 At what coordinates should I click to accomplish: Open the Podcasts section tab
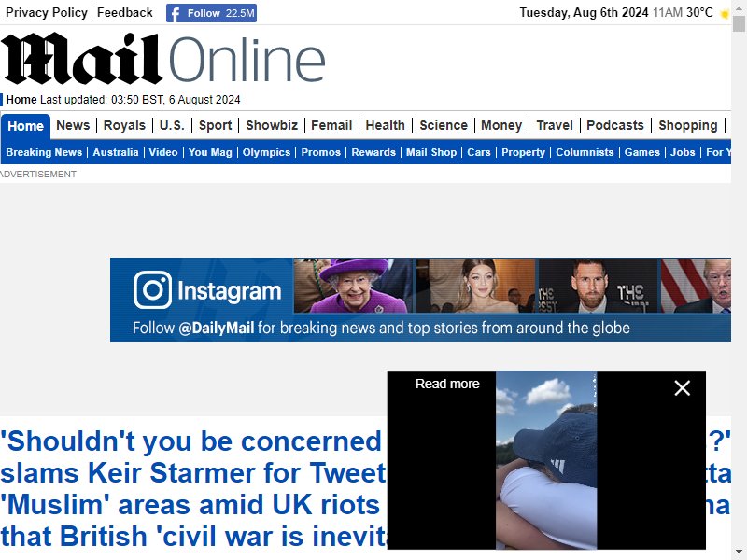coord(615,125)
